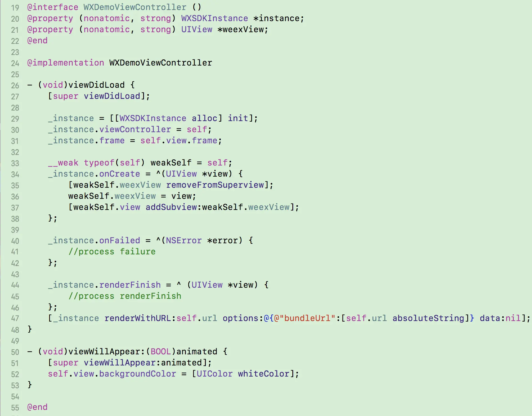Click the //process failure comment

[112, 252]
